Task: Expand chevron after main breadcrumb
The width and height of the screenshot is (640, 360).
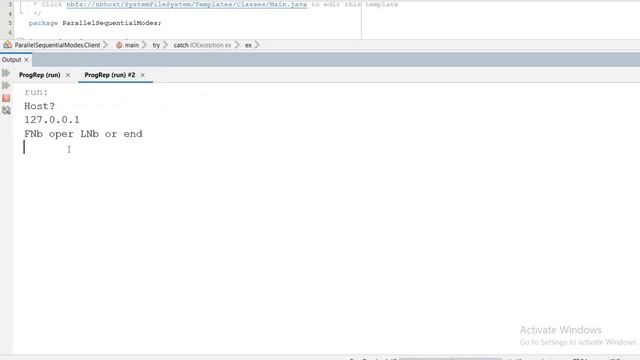Action: [144, 45]
